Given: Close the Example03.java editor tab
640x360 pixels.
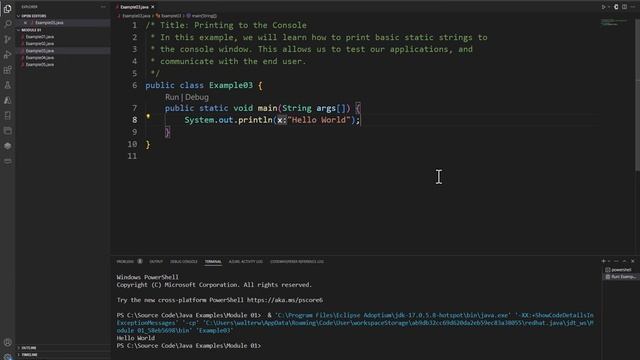Looking at the screenshot, I should (x=153, y=7).
